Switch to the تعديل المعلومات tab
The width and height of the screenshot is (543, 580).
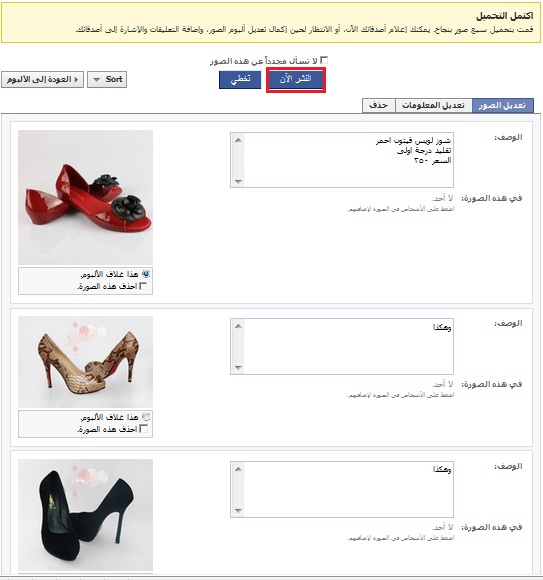click(434, 105)
